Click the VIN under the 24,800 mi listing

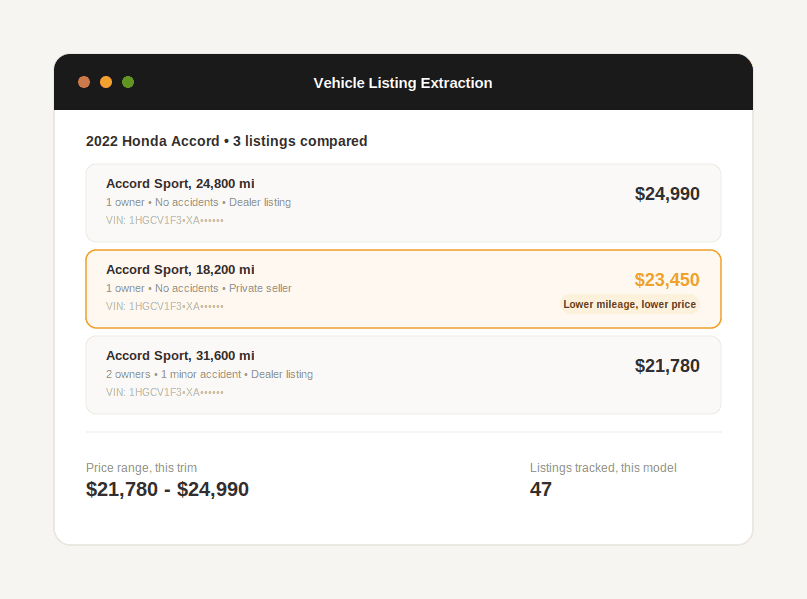[165, 220]
